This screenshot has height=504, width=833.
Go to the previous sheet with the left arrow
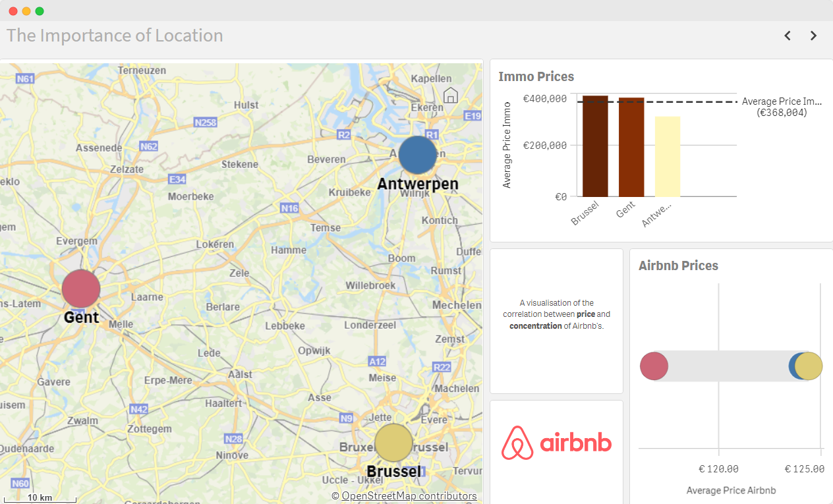[x=787, y=36]
